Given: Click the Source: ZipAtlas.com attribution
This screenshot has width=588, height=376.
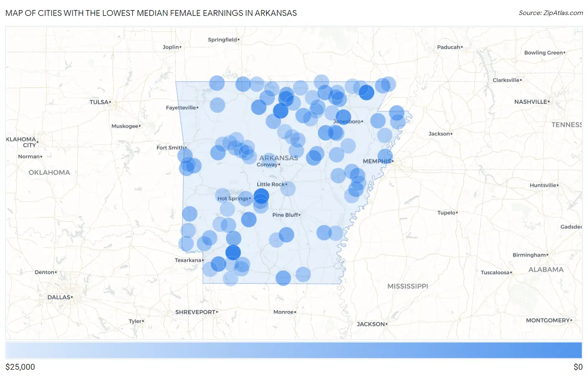Looking at the screenshot, I should pos(551,13).
